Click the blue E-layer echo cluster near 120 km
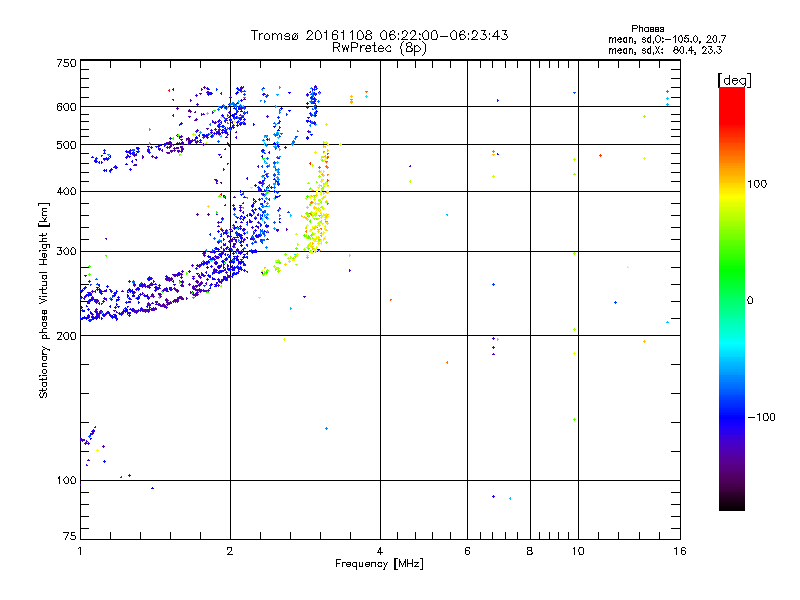Viewport: 800px width, 600px height. (x=90, y=436)
